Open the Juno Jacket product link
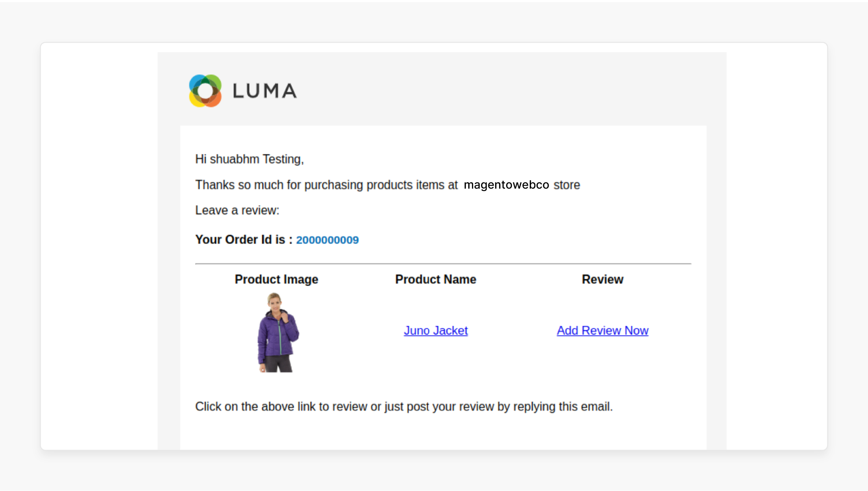The height and width of the screenshot is (491, 868). 436,330
